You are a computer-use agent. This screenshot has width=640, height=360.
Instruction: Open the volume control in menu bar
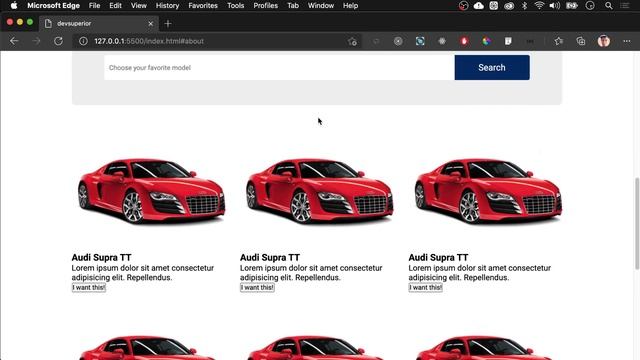(x=555, y=6)
